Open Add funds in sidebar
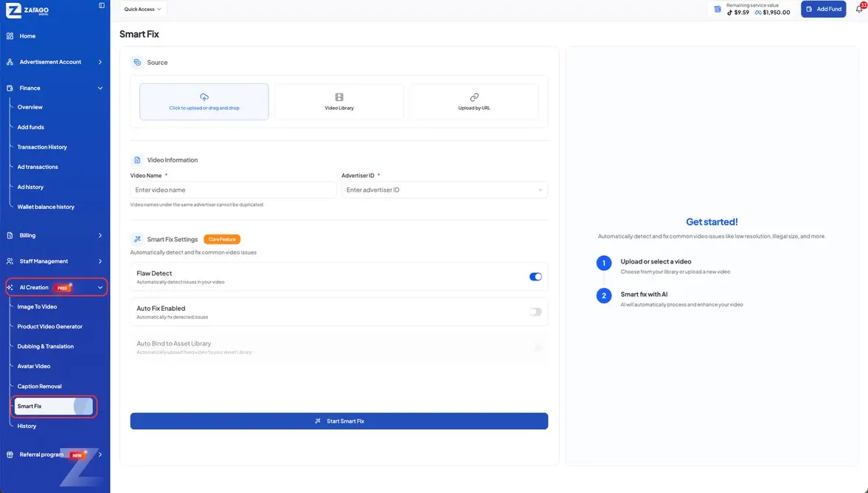This screenshot has height=493, width=868. (30, 127)
